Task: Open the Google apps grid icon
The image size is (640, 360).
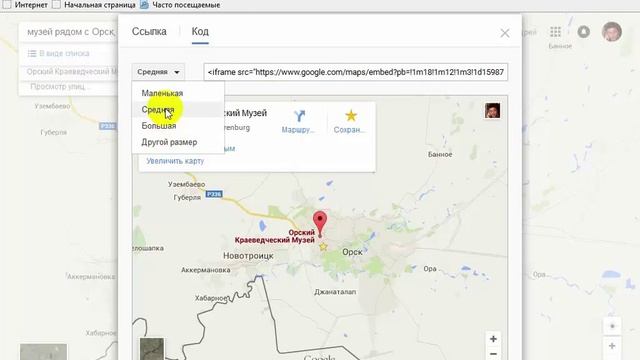Action: click(x=556, y=32)
